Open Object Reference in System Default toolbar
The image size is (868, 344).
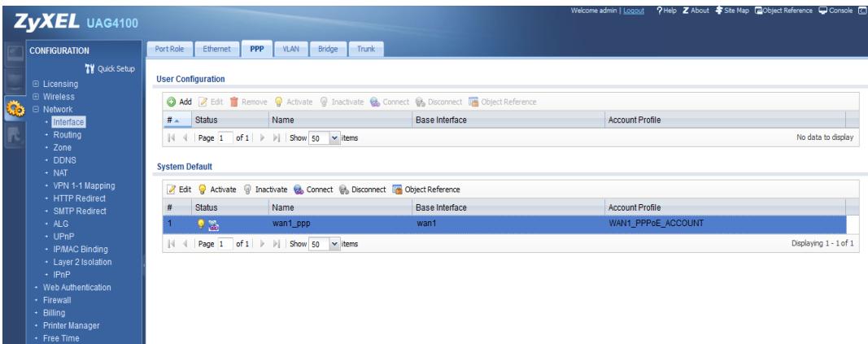(426, 189)
